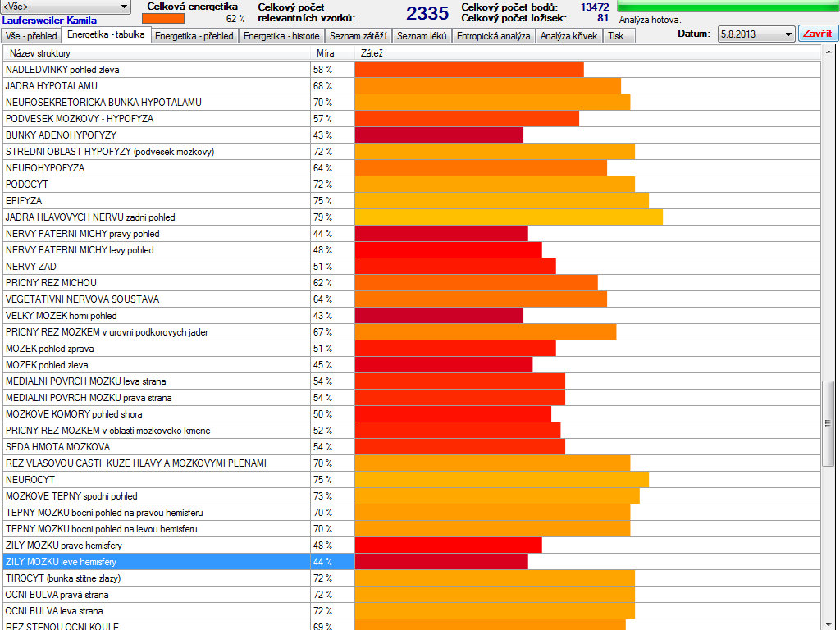Select PODVESEK MOZKOVY - HYPOFYZA row

click(x=412, y=119)
